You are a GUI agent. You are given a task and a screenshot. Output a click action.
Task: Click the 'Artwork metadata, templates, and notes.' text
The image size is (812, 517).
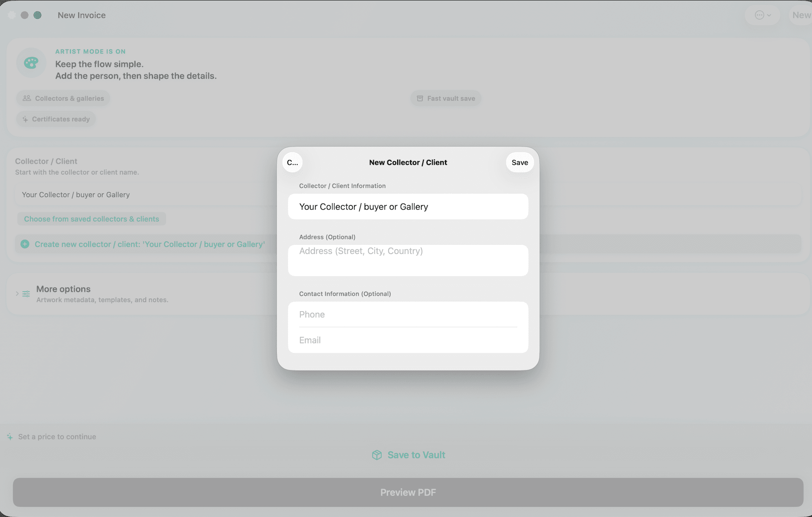(102, 300)
